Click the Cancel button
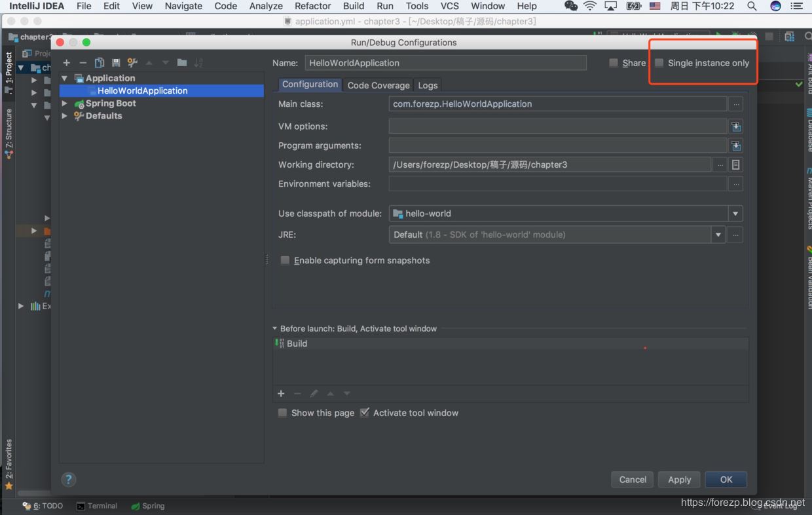The height and width of the screenshot is (515, 812). 633,480
